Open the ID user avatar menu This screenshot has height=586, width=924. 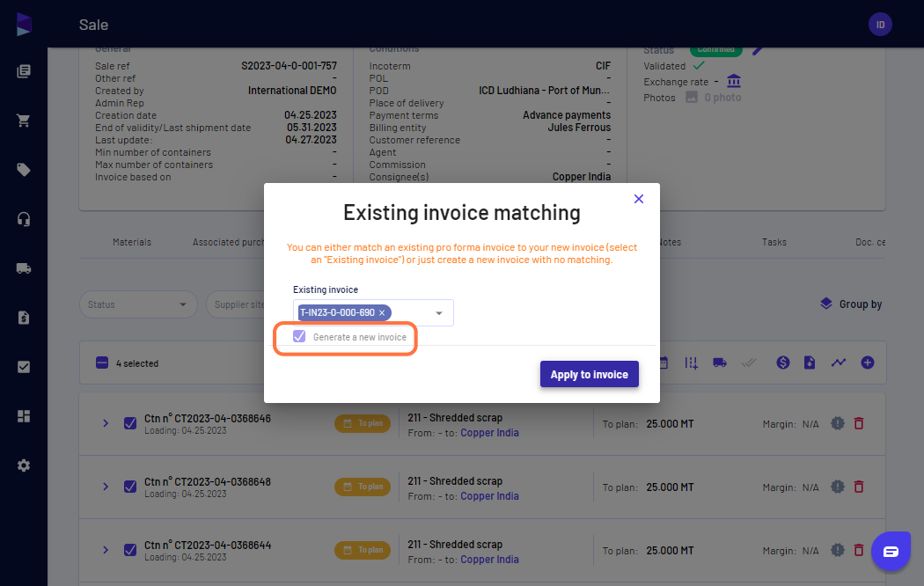tap(880, 25)
